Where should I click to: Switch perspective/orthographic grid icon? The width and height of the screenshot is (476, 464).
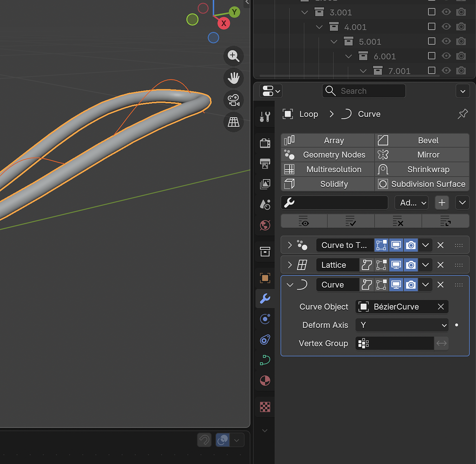click(x=233, y=122)
